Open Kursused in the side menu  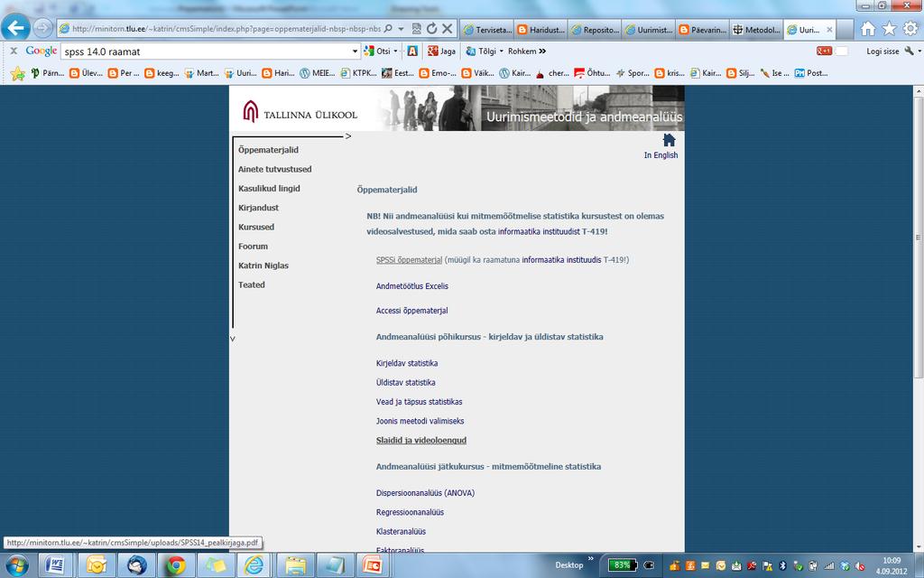255,227
